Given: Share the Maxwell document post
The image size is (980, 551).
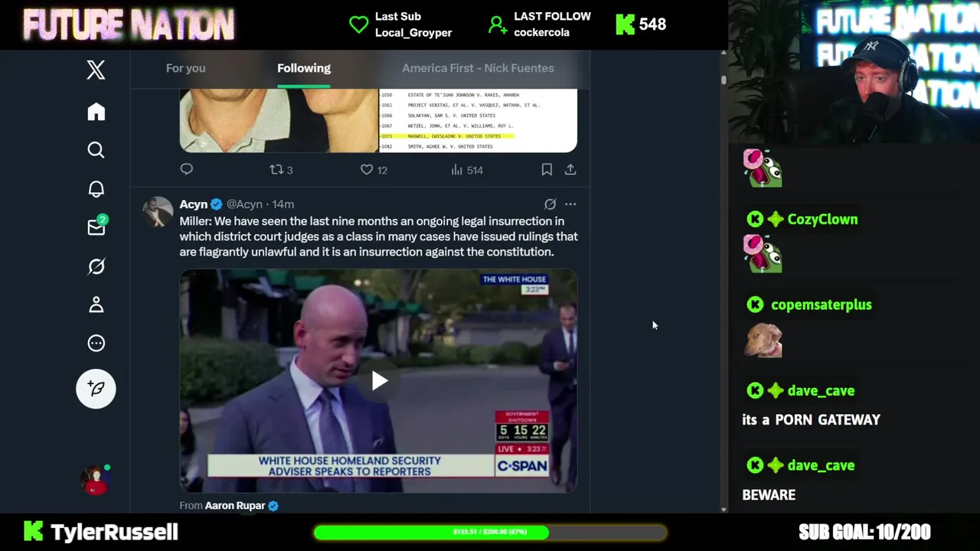Looking at the screenshot, I should (x=570, y=170).
